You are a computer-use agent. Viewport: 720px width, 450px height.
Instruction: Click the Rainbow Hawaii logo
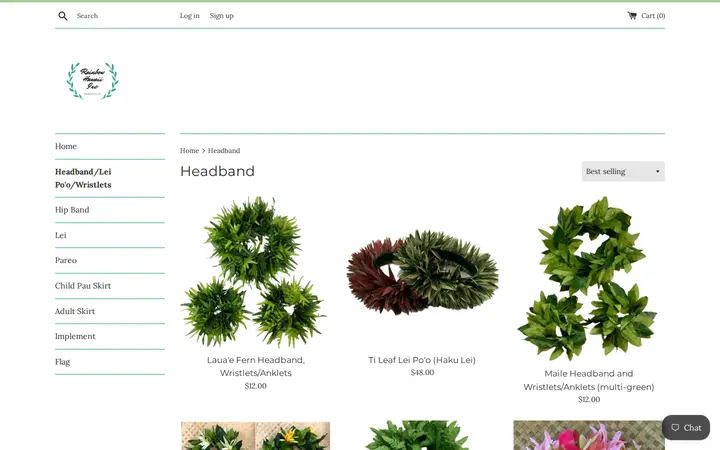(x=92, y=81)
